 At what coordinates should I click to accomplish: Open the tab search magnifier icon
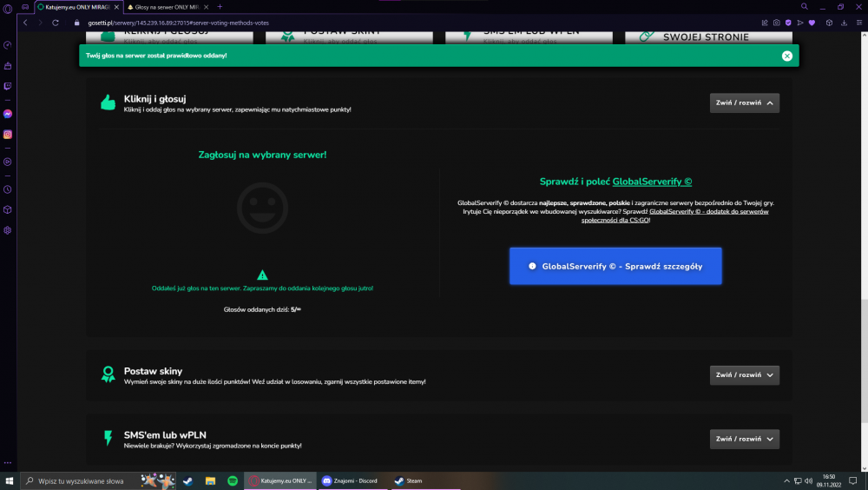[805, 7]
